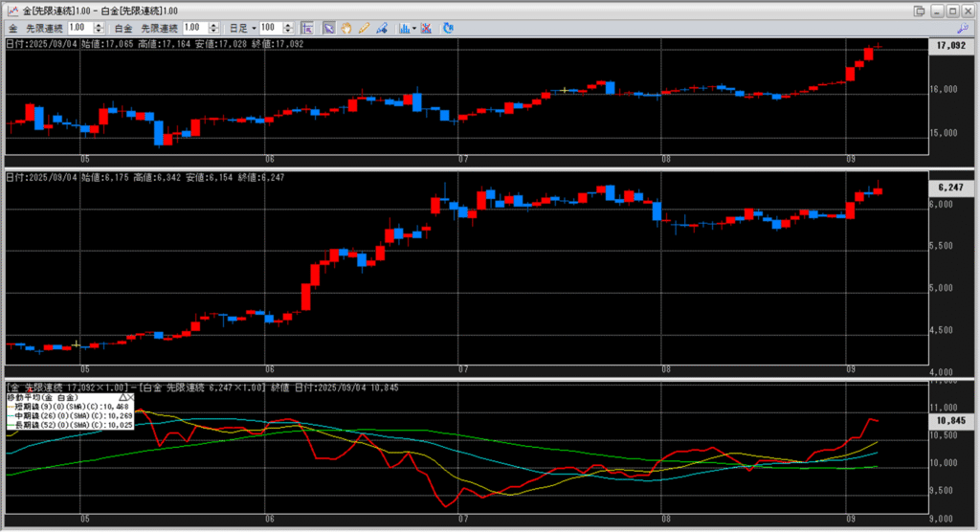
Task: Open the indicator chart type dropdown arrow
Action: pos(413,29)
